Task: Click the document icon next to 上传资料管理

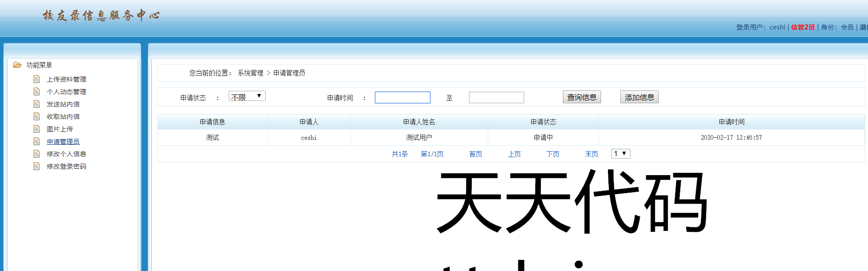Action: coord(37,79)
